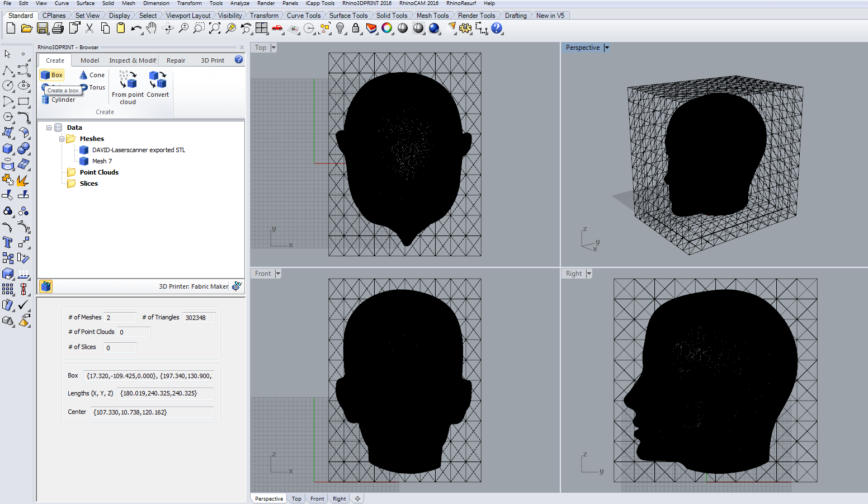Click the Undo arrow in toolbar
The image size is (868, 504).
pyautogui.click(x=136, y=29)
